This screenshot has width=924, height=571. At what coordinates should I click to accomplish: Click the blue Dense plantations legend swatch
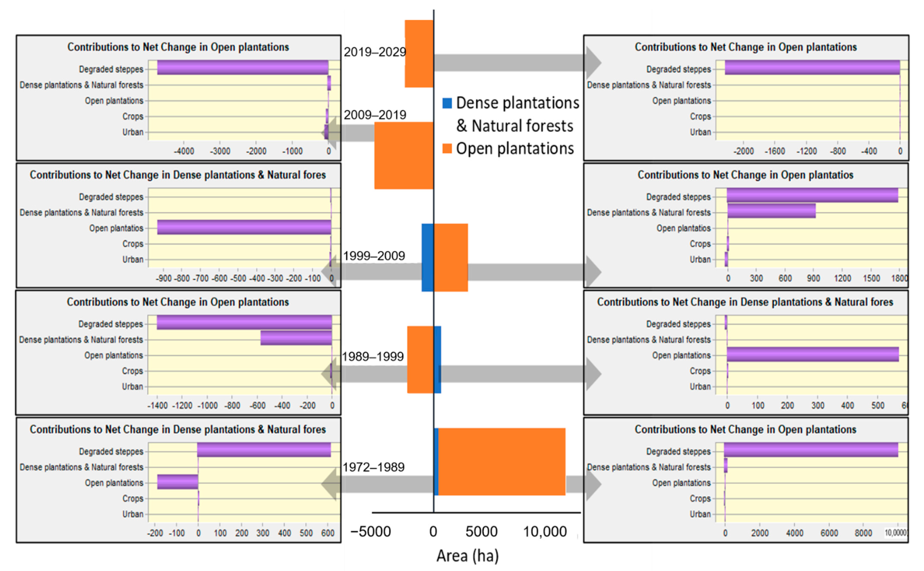coord(447,103)
